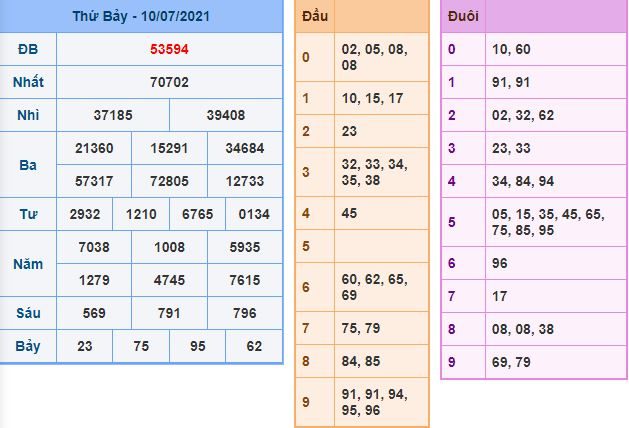Click number 12733 in Ba row

click(x=245, y=181)
